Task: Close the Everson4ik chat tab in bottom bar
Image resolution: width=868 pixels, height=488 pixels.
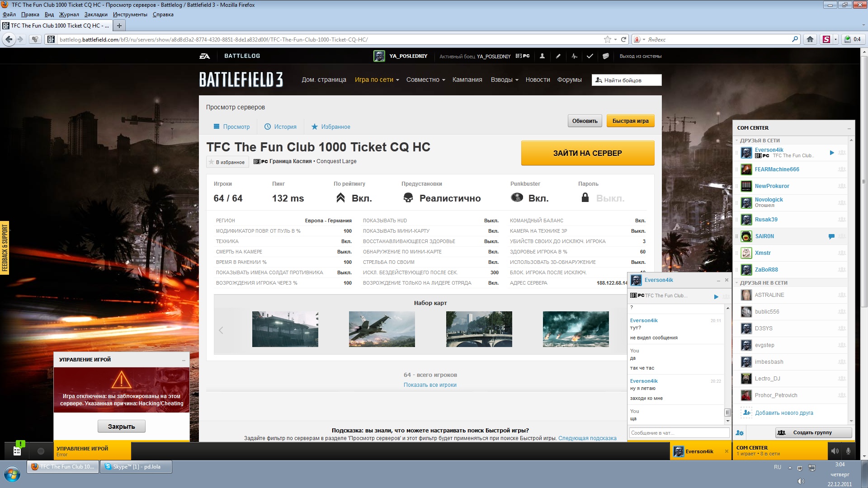Action: click(x=726, y=451)
